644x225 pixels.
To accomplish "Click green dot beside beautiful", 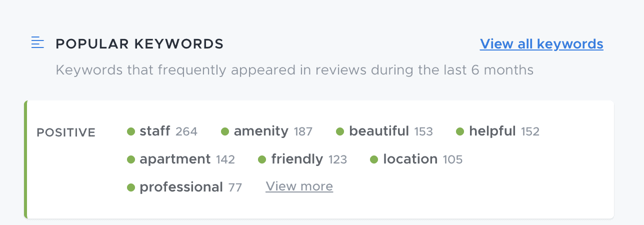I will (340, 131).
